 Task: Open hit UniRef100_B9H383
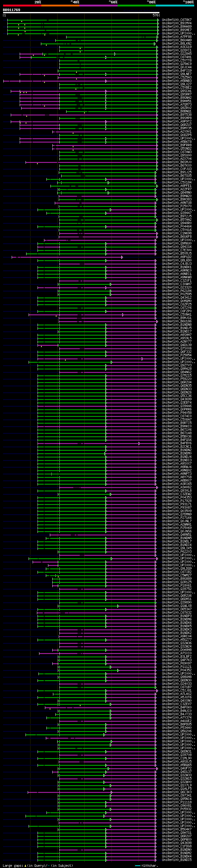point(177,199)
